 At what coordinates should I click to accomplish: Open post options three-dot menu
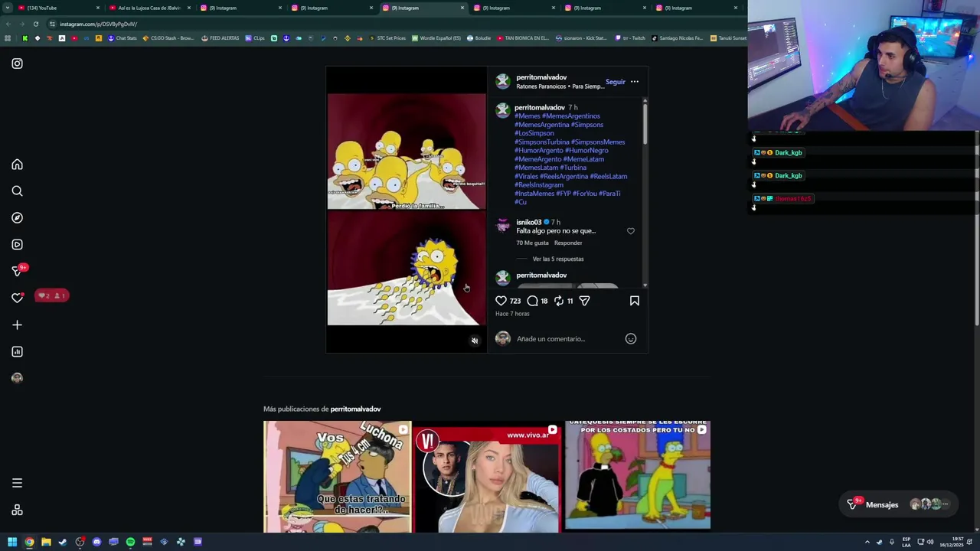click(635, 82)
